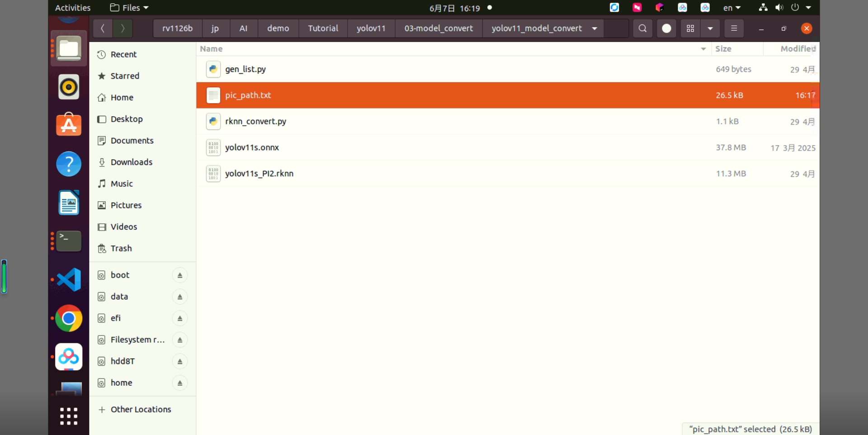
Task: Navigate to rv1126b path segment
Action: tap(178, 28)
